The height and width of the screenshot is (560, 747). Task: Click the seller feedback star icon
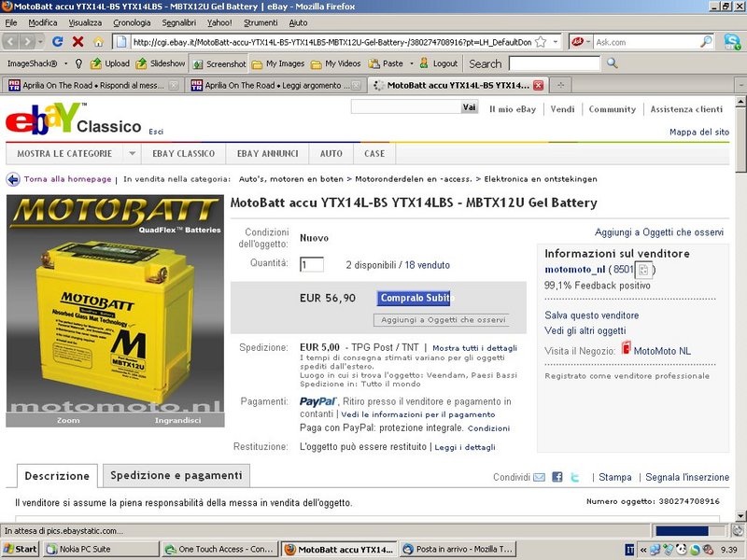(643, 270)
